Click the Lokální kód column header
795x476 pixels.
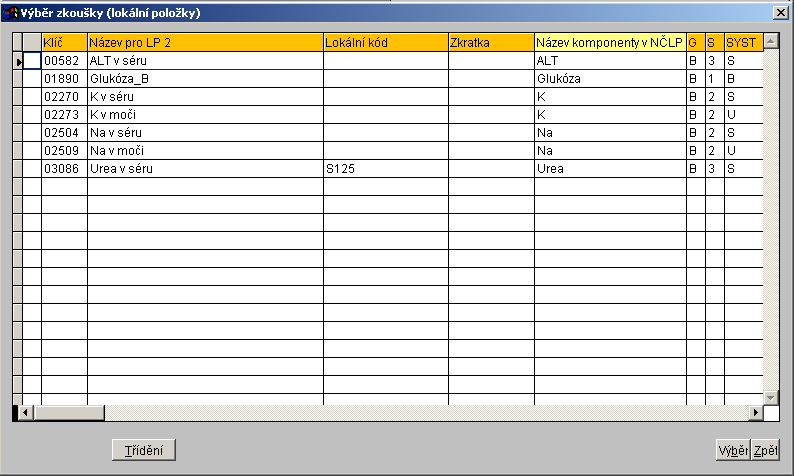point(385,42)
